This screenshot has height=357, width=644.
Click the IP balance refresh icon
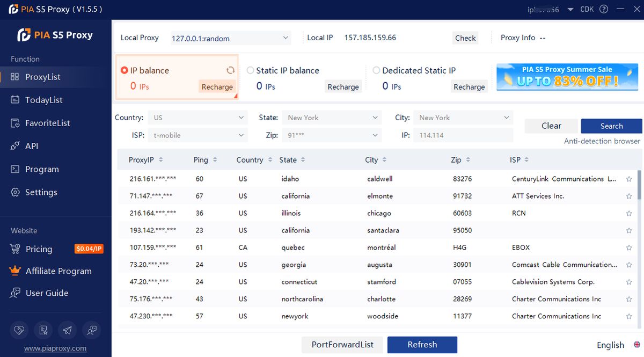tap(230, 70)
